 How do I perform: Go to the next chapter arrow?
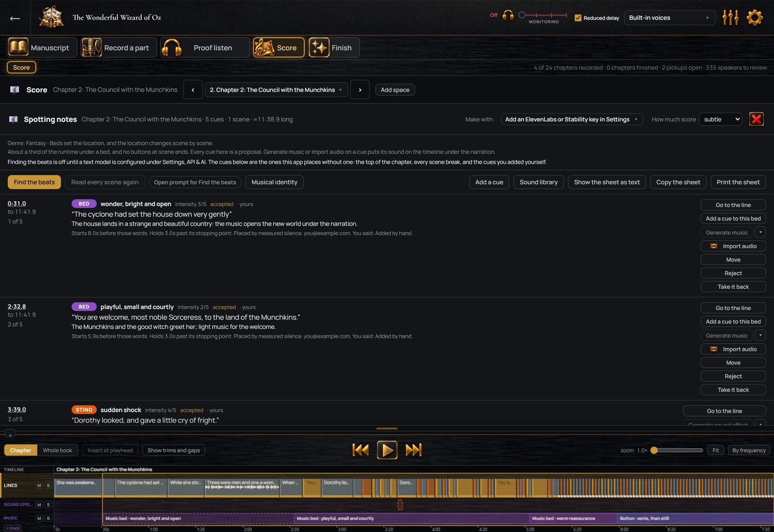click(360, 89)
